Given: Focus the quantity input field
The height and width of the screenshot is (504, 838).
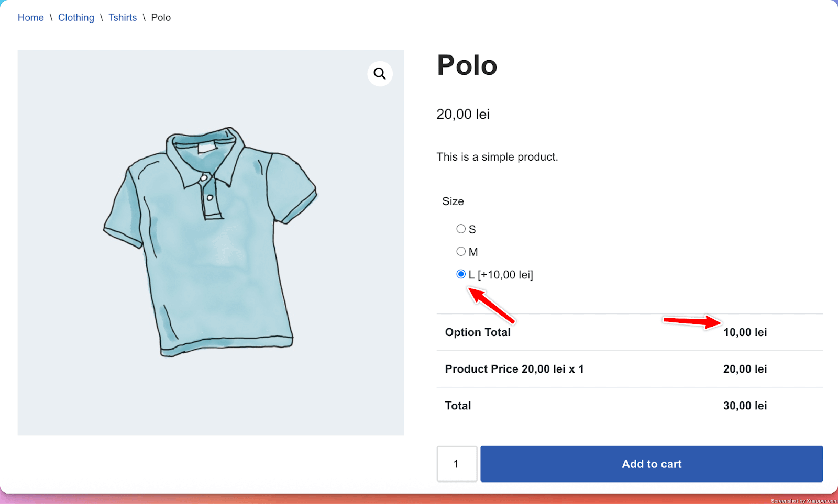Looking at the screenshot, I should [x=457, y=464].
